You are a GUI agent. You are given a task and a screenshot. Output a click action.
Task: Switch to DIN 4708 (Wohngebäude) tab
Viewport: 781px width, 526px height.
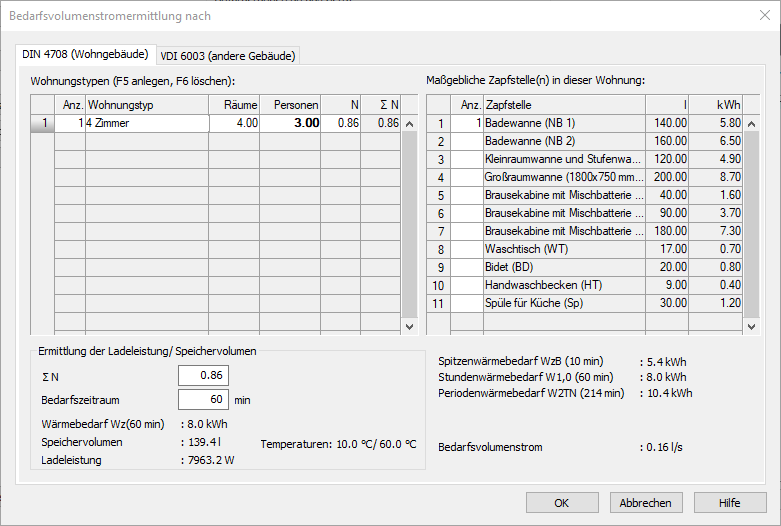point(86,54)
